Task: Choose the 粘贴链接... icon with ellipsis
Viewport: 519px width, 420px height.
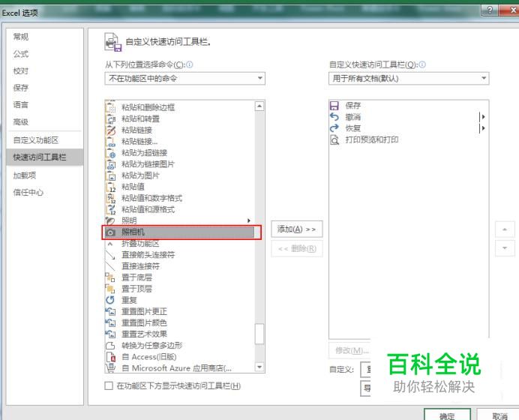Action: tap(110, 141)
